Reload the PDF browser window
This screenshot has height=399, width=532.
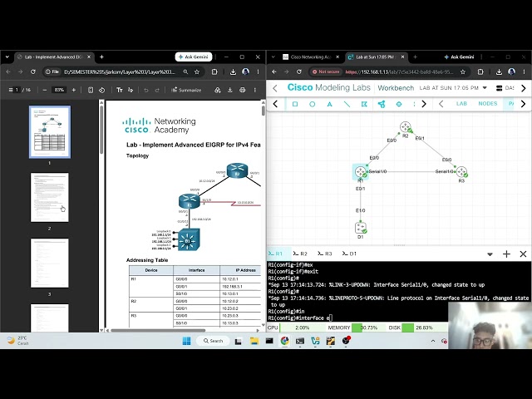tap(33, 71)
